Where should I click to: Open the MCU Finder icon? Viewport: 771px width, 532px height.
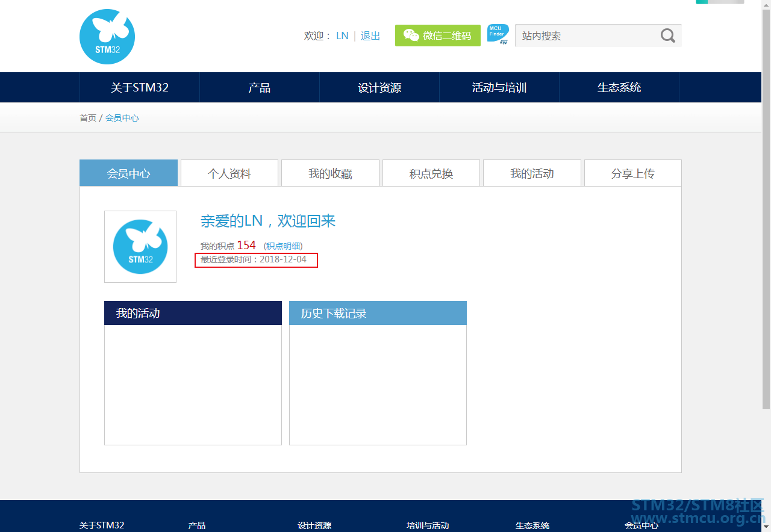tap(498, 35)
